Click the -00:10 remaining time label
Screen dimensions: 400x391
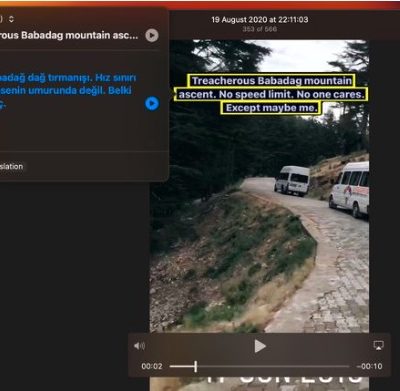pos(369,366)
